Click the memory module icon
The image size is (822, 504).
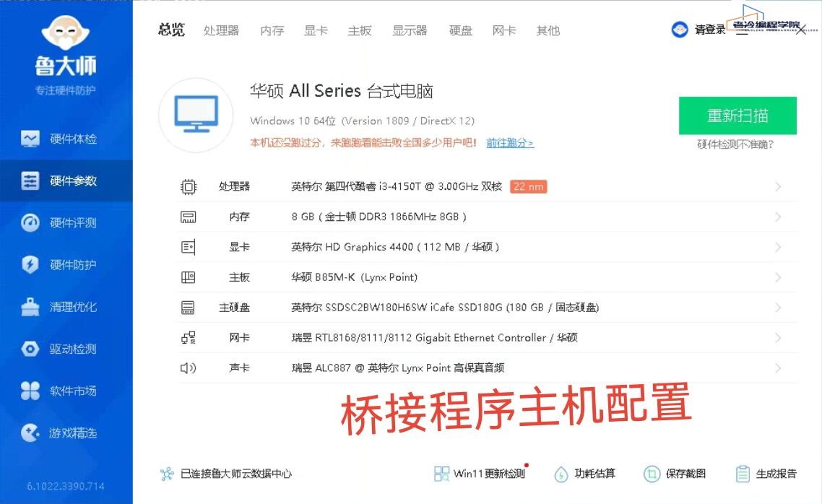pyautogui.click(x=189, y=217)
